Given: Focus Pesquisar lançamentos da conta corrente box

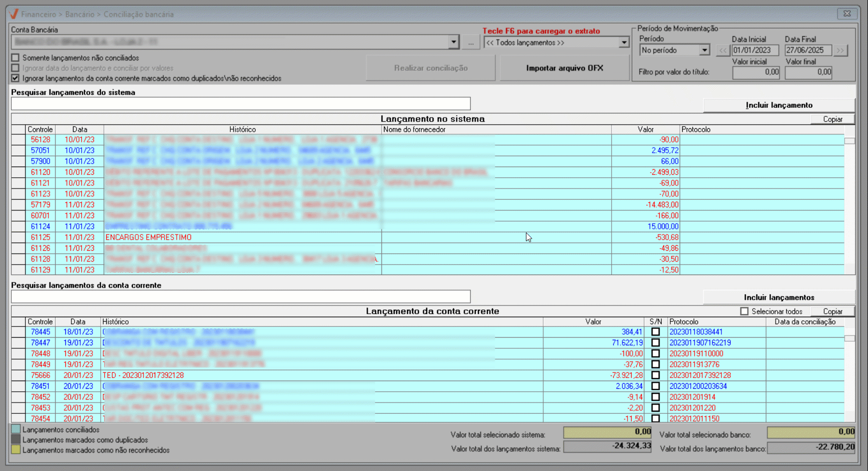Looking at the screenshot, I should pos(240,297).
